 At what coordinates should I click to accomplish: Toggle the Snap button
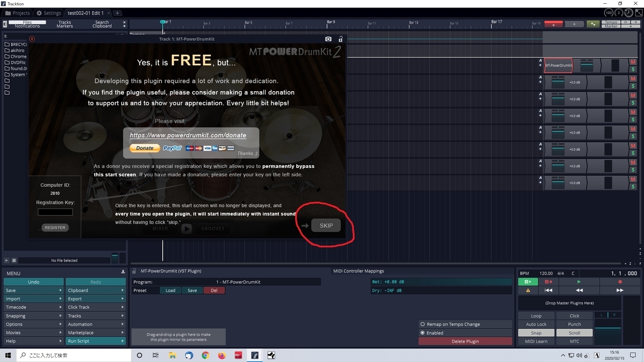[536, 333]
